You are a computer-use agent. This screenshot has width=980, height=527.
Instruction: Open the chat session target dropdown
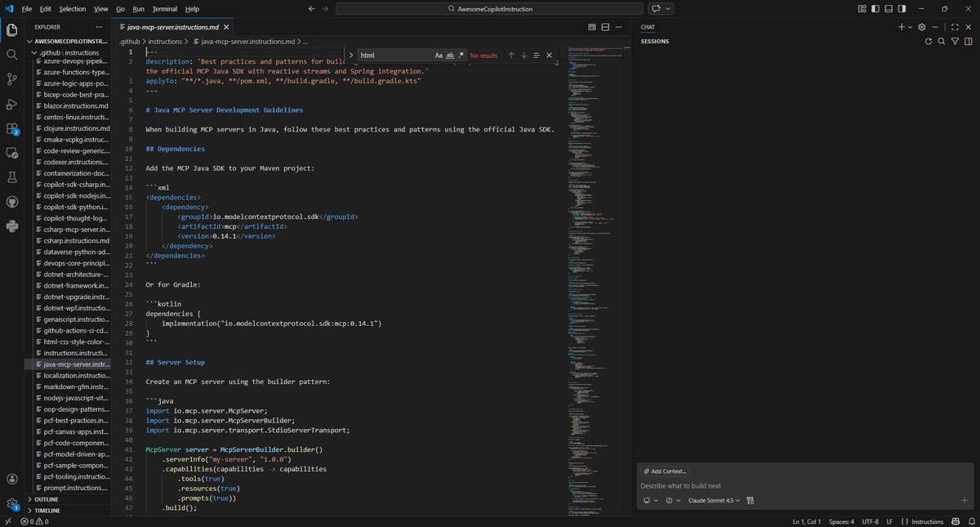tap(651, 500)
